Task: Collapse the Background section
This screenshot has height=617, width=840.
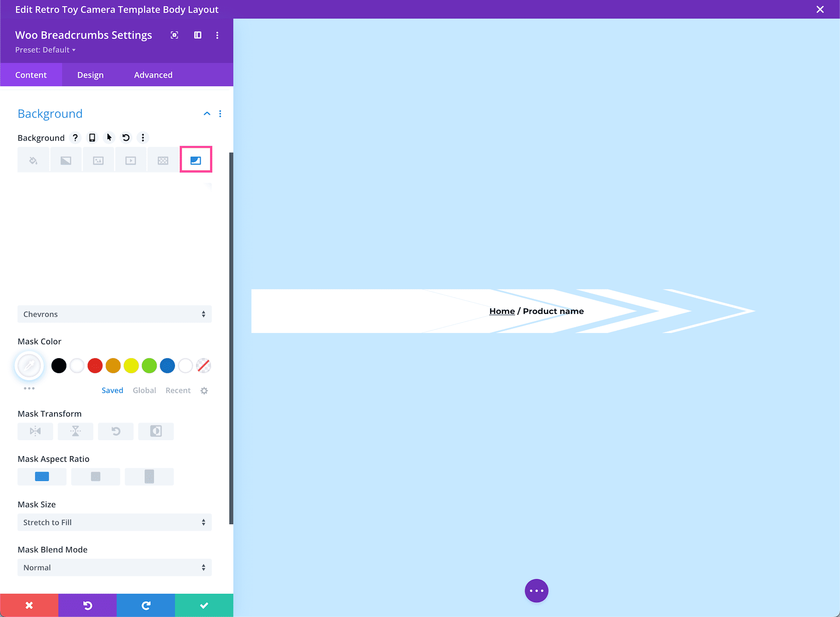Action: point(207,113)
